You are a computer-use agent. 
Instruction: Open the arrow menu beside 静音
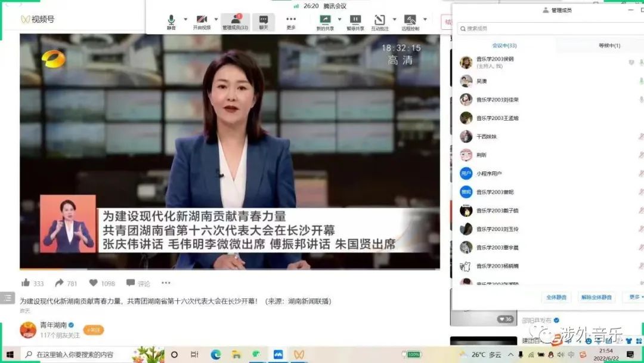click(x=185, y=19)
